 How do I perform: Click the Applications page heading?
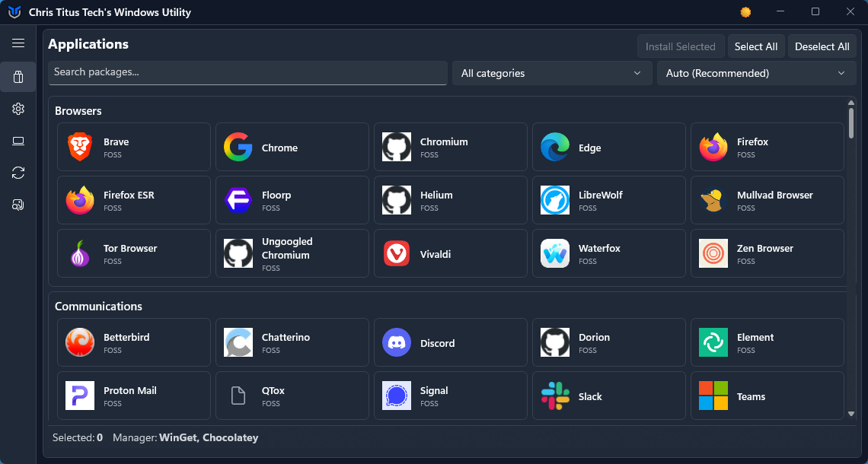tap(88, 43)
